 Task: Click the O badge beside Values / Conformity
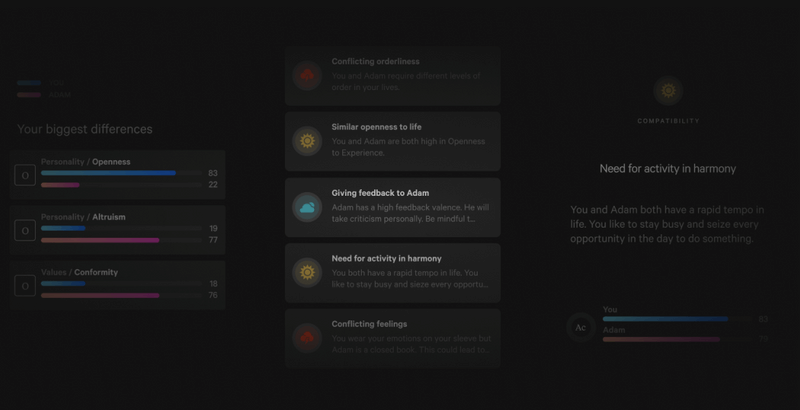(x=25, y=286)
